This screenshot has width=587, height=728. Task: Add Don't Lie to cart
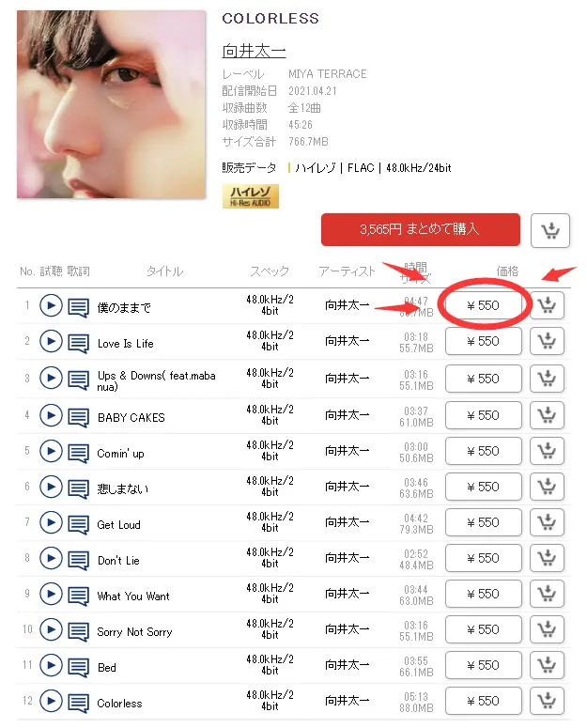[x=548, y=558]
